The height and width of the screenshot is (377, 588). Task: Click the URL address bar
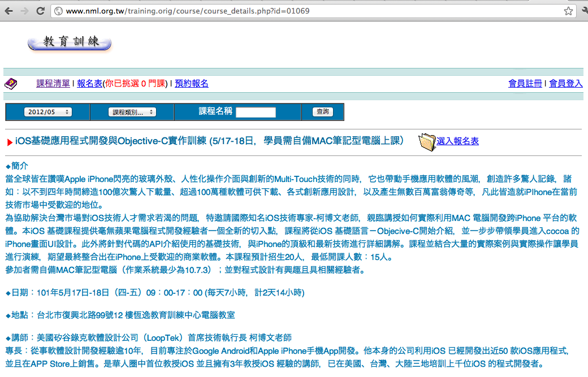point(313,11)
